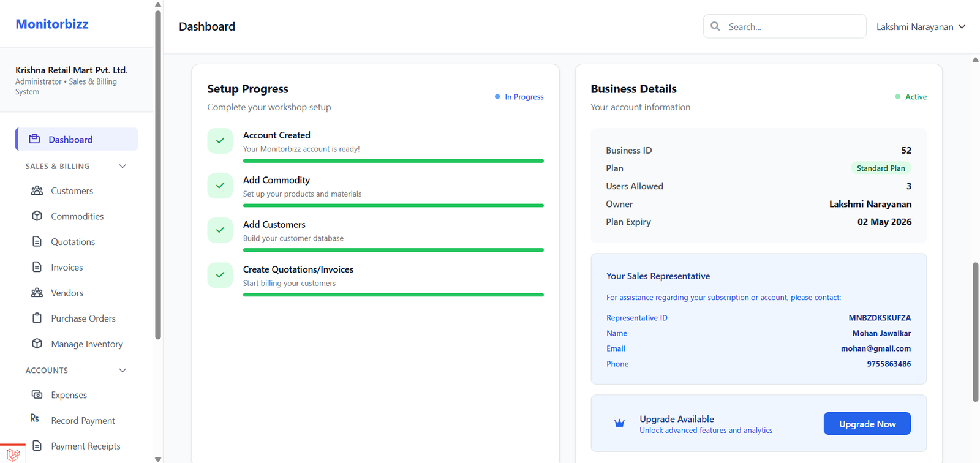The width and height of the screenshot is (980, 463).
Task: Collapse the Sales & Billing section
Action: [123, 166]
